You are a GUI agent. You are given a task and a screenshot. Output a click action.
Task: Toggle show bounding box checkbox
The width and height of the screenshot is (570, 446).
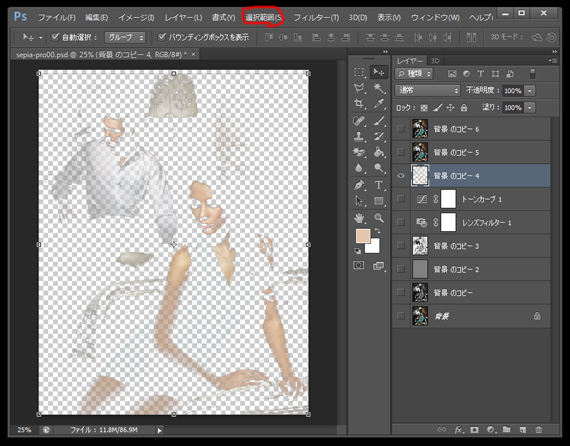162,37
